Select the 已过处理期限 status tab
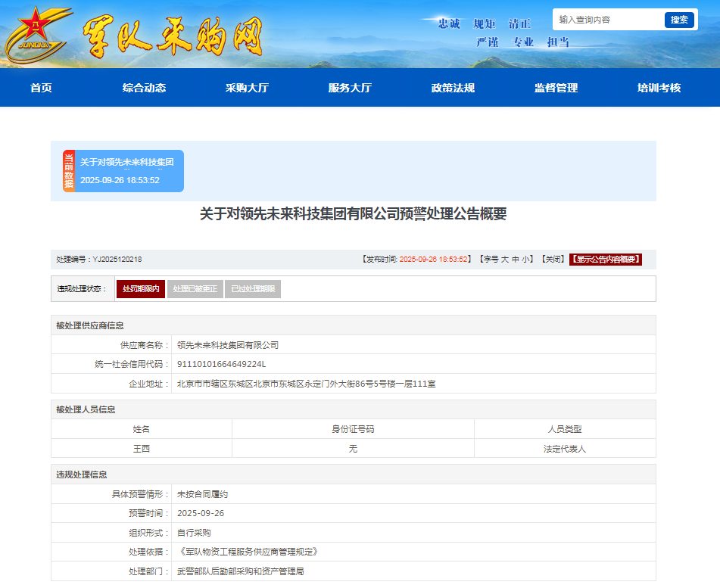This screenshot has width=720, height=588. 253,289
